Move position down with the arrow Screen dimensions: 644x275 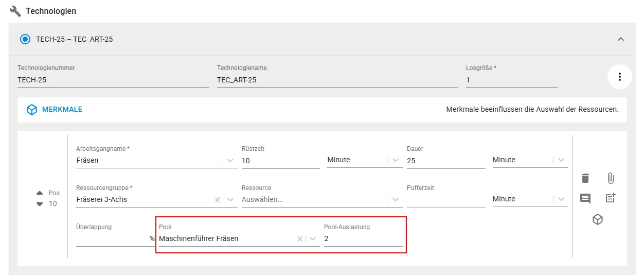(40, 203)
